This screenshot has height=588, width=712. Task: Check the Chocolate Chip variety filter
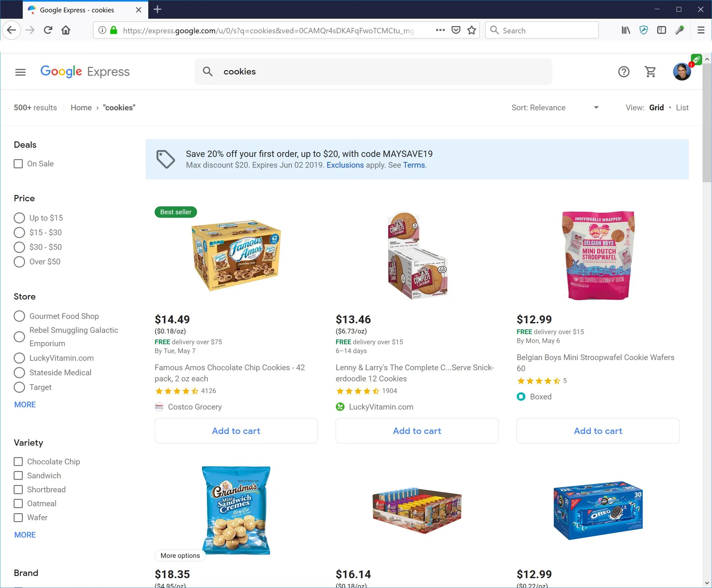point(18,461)
